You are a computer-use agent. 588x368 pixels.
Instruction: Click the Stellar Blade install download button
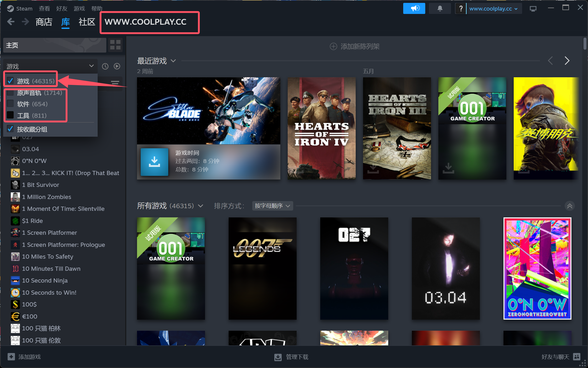pyautogui.click(x=154, y=162)
